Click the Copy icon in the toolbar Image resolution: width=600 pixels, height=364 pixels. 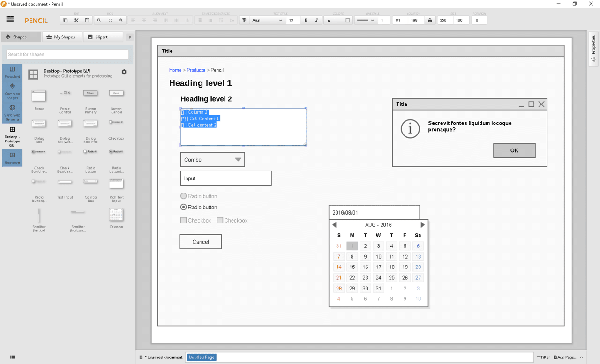(x=66, y=20)
